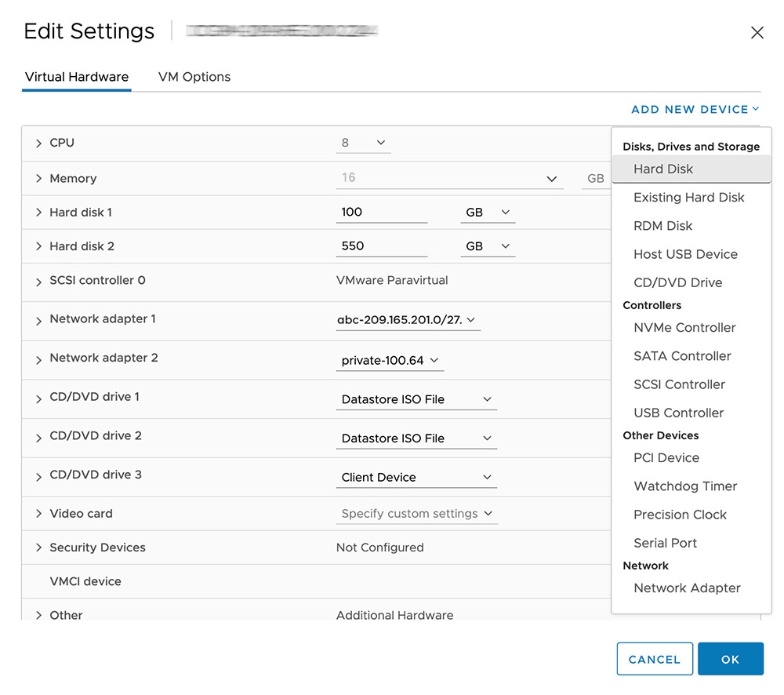Expand Network adapter 1 settings

tap(38, 320)
